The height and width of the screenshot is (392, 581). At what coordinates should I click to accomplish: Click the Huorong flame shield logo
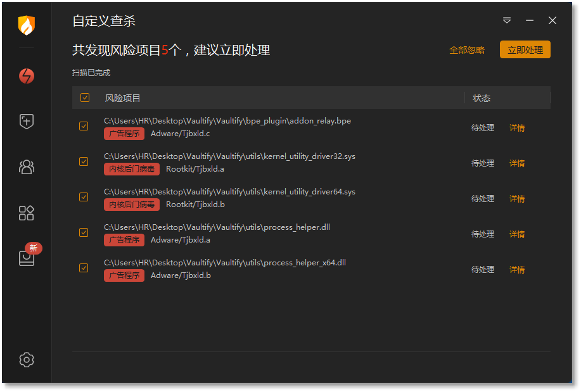(27, 25)
